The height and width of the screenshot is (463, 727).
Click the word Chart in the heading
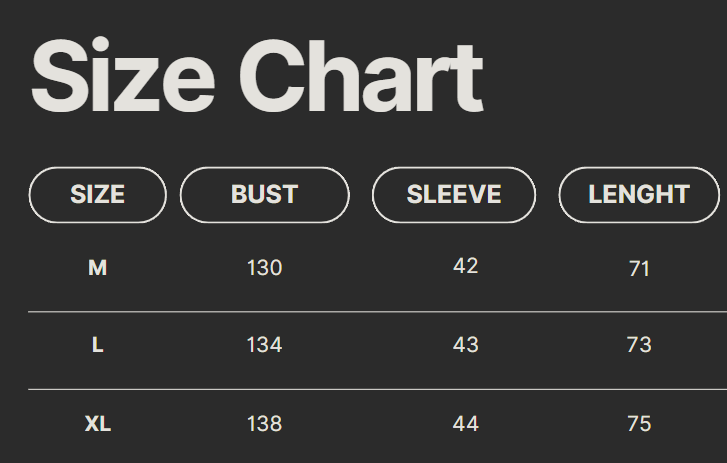[x=361, y=78]
